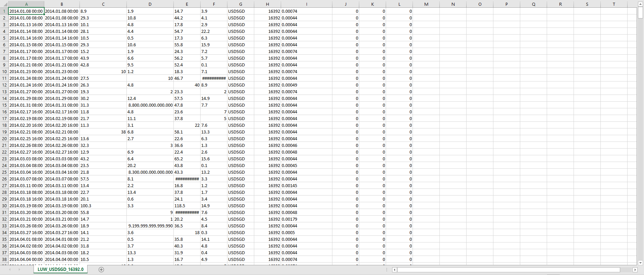
Task: Select column M header
Action: pos(426,4)
